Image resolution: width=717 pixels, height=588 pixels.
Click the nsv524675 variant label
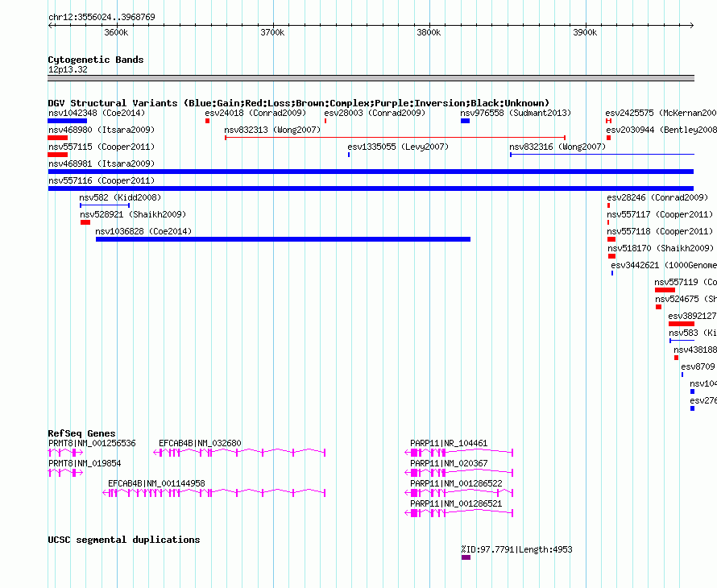tap(686, 299)
